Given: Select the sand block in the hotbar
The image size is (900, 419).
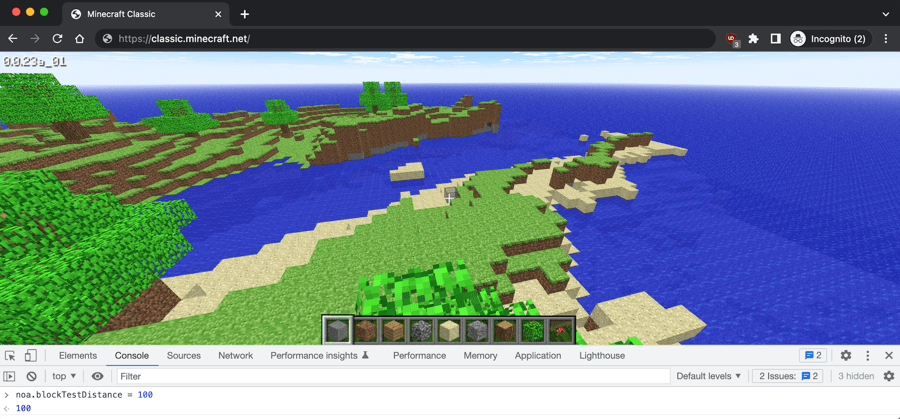Looking at the screenshot, I should [449, 331].
